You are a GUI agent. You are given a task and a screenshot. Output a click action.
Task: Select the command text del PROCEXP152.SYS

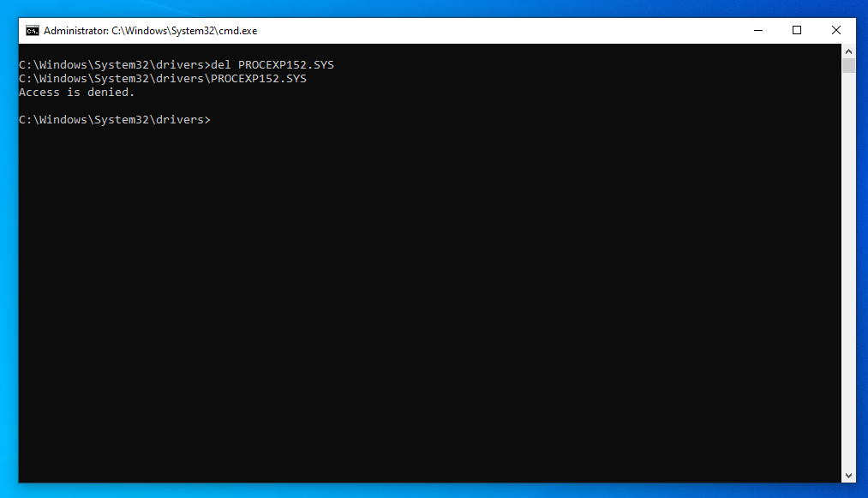pos(274,64)
